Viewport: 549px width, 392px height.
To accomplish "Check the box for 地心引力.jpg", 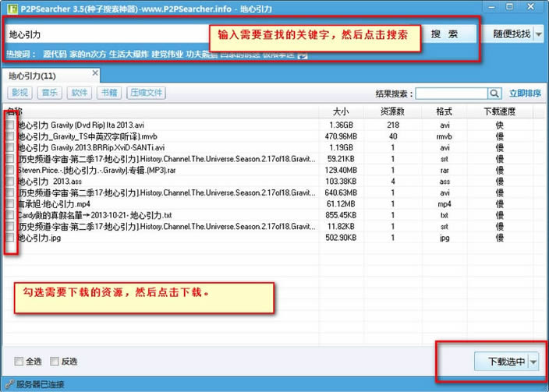I will tap(10, 238).
